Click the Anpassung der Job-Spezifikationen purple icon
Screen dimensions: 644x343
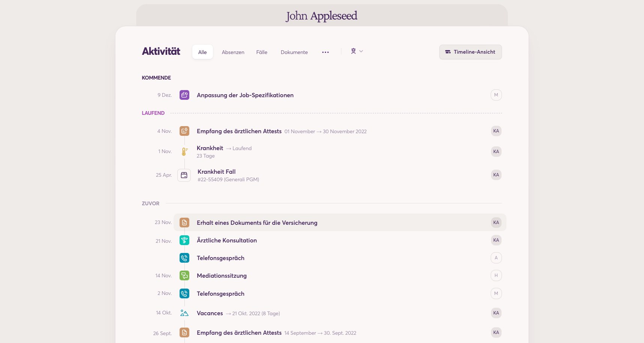(x=184, y=95)
